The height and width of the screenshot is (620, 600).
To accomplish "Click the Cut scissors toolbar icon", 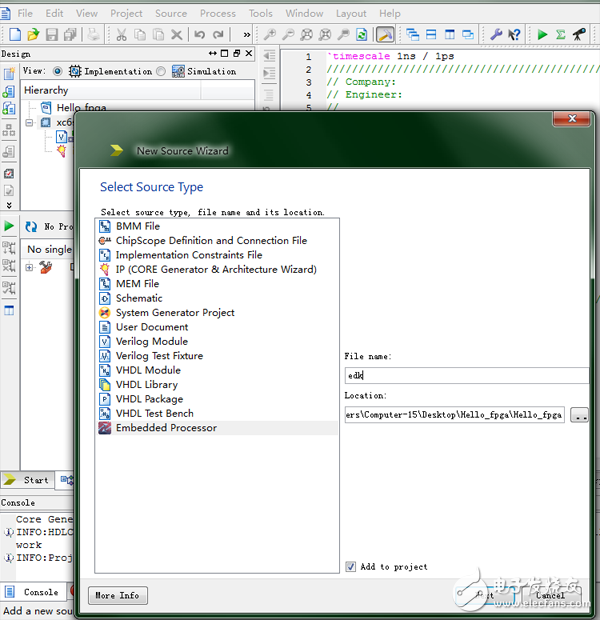I will 121,35.
